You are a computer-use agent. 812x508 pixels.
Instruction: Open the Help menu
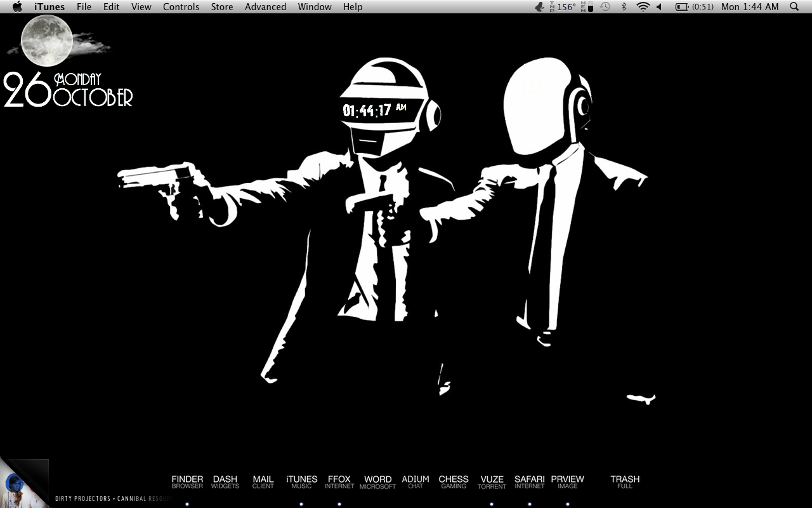click(x=353, y=6)
